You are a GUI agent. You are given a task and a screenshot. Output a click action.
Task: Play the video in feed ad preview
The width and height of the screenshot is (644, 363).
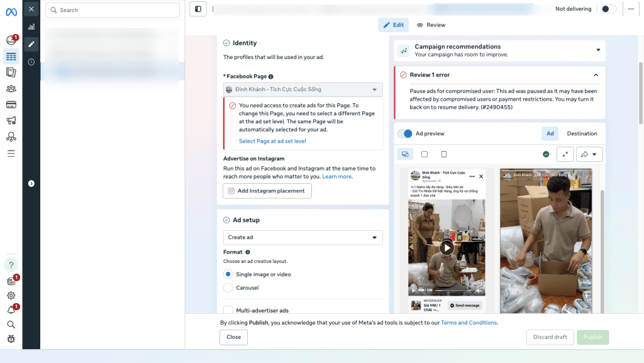click(x=447, y=248)
